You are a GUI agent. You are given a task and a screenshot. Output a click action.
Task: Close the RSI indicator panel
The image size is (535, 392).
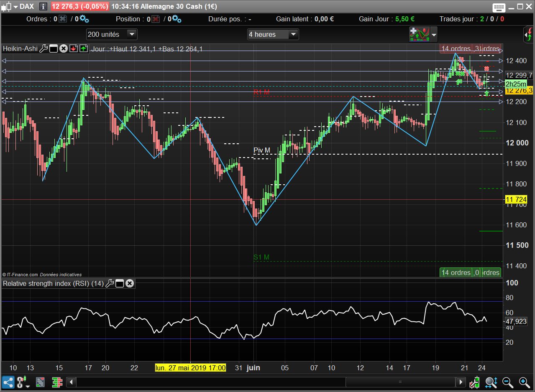pyautogui.click(x=130, y=283)
